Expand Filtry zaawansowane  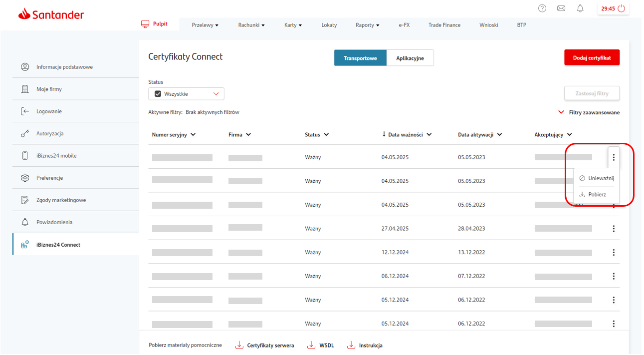tap(589, 112)
